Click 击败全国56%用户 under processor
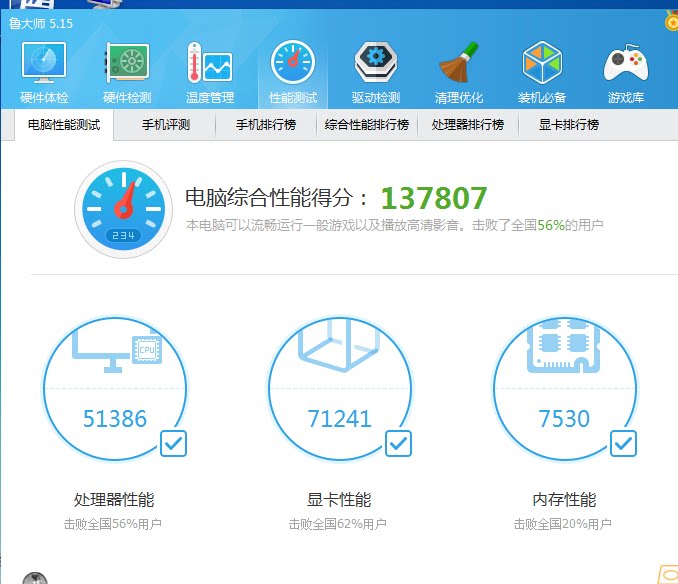The image size is (678, 584). click(112, 524)
